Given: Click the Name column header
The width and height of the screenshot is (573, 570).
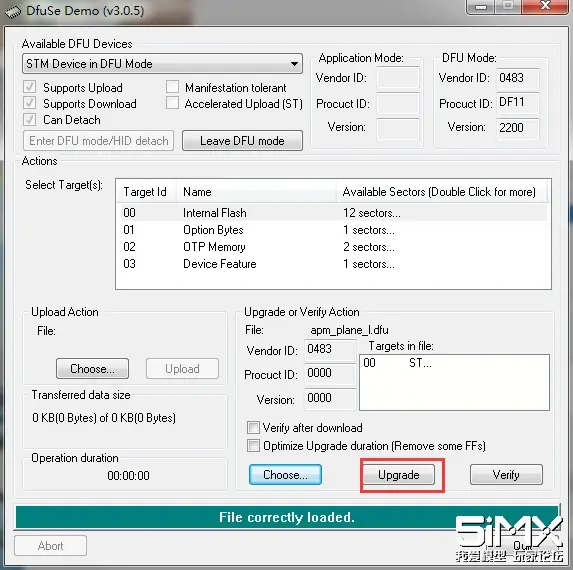Looking at the screenshot, I should click(257, 192).
